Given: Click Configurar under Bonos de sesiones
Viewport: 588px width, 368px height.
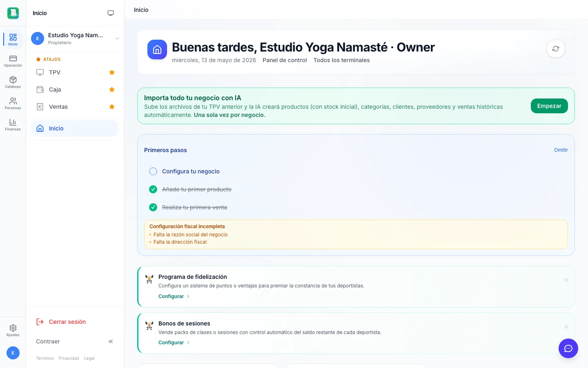Looking at the screenshot, I should 174,343.
